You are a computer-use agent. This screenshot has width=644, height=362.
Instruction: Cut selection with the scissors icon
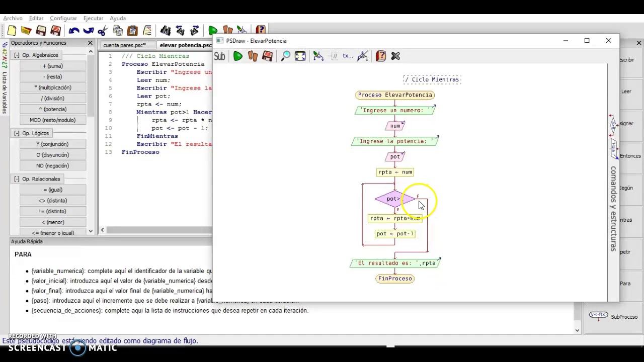click(x=103, y=31)
